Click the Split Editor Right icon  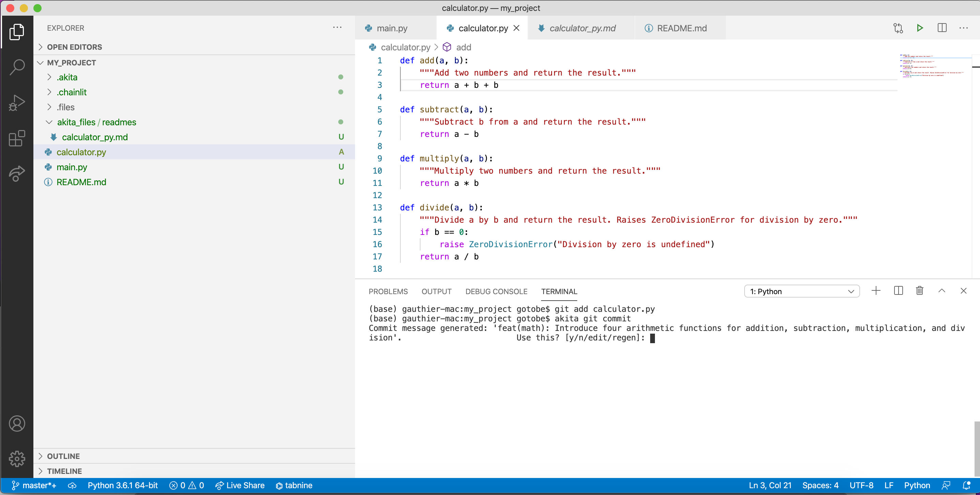[942, 28]
